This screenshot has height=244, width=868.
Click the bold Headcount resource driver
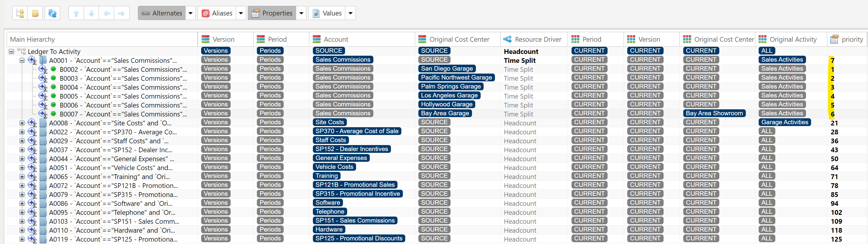coord(521,52)
